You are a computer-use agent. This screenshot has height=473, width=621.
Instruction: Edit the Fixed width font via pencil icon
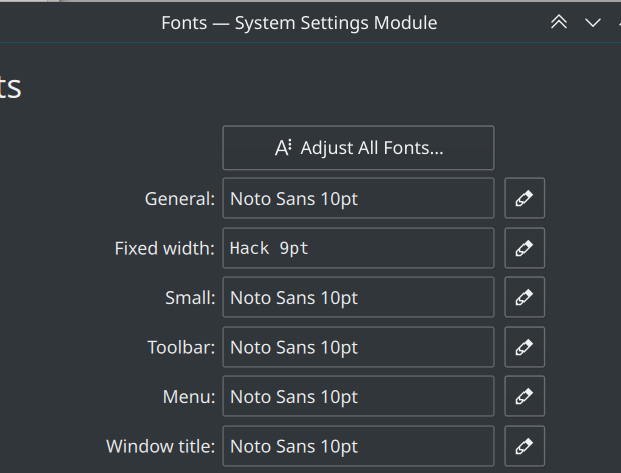click(524, 248)
